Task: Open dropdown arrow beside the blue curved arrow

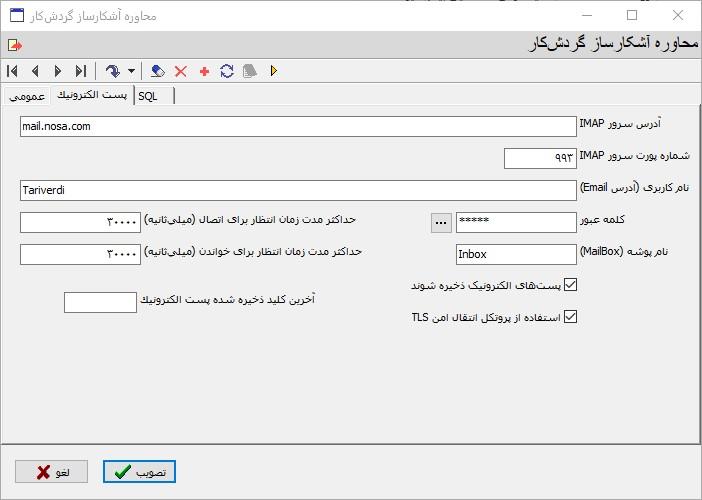Action: click(131, 71)
